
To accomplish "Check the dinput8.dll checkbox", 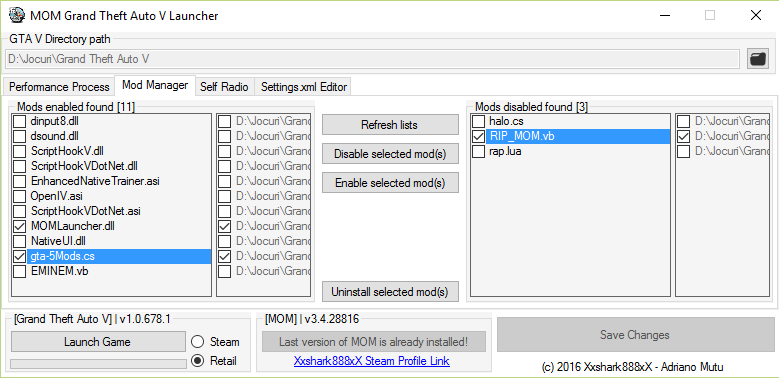I will 19,121.
